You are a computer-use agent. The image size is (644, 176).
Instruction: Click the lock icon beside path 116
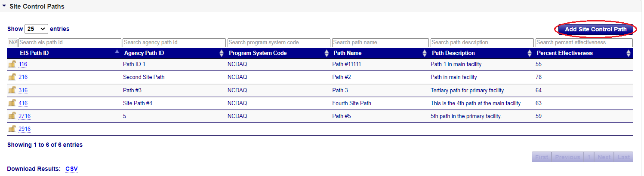12,64
